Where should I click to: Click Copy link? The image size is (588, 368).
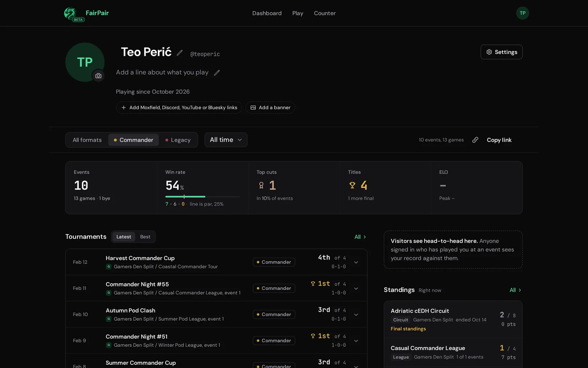click(x=499, y=140)
